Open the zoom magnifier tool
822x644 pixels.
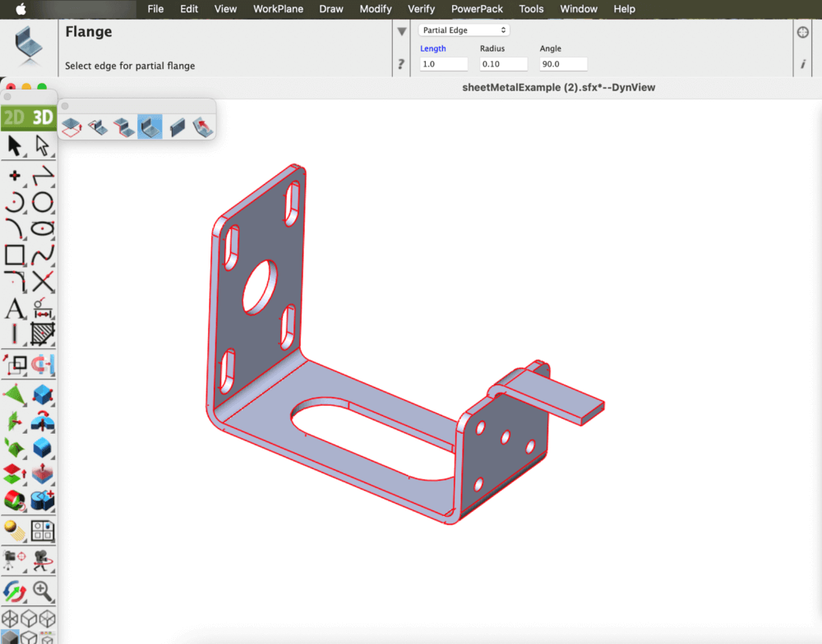point(43,591)
